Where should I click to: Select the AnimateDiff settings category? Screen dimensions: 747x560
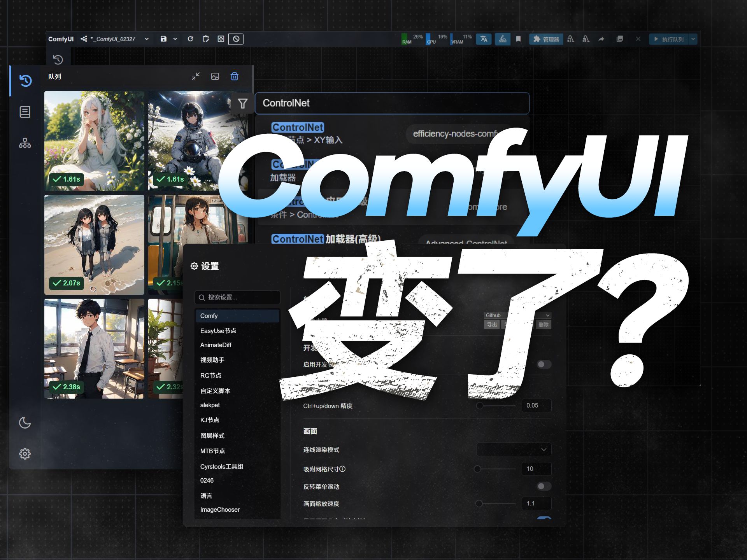[x=237, y=345]
